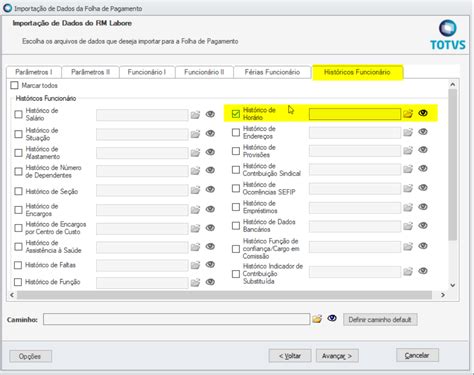
Task: Go back with Voltar button
Action: 290,356
